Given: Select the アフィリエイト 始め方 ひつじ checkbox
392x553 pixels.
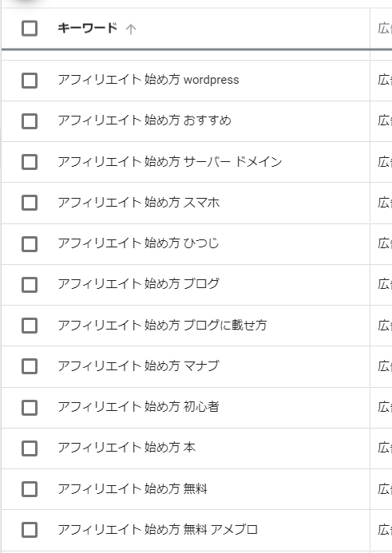Looking at the screenshot, I should point(30,244).
